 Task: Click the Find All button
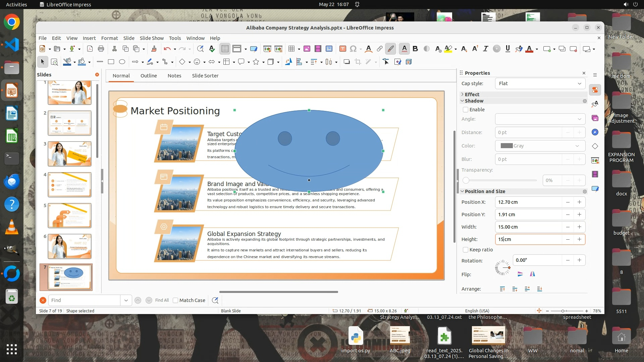click(162, 300)
